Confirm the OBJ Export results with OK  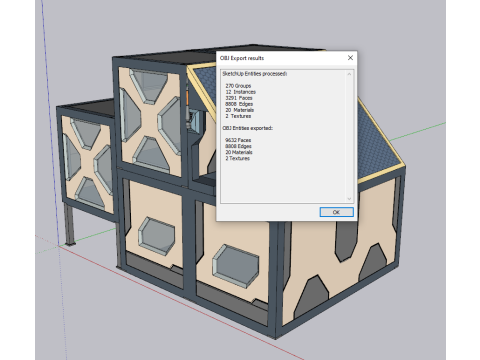pyautogui.click(x=336, y=212)
